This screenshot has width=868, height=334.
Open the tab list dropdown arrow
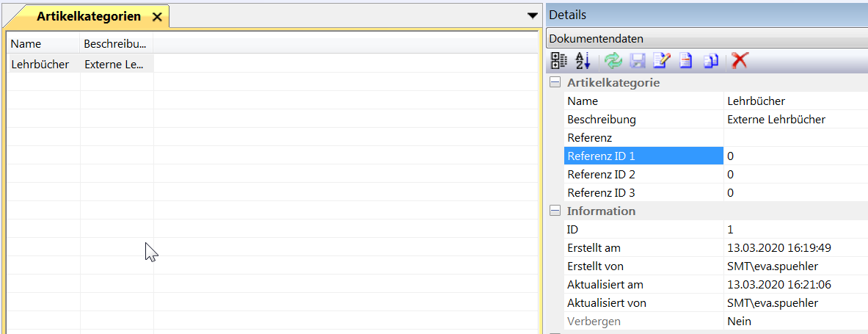click(x=533, y=15)
